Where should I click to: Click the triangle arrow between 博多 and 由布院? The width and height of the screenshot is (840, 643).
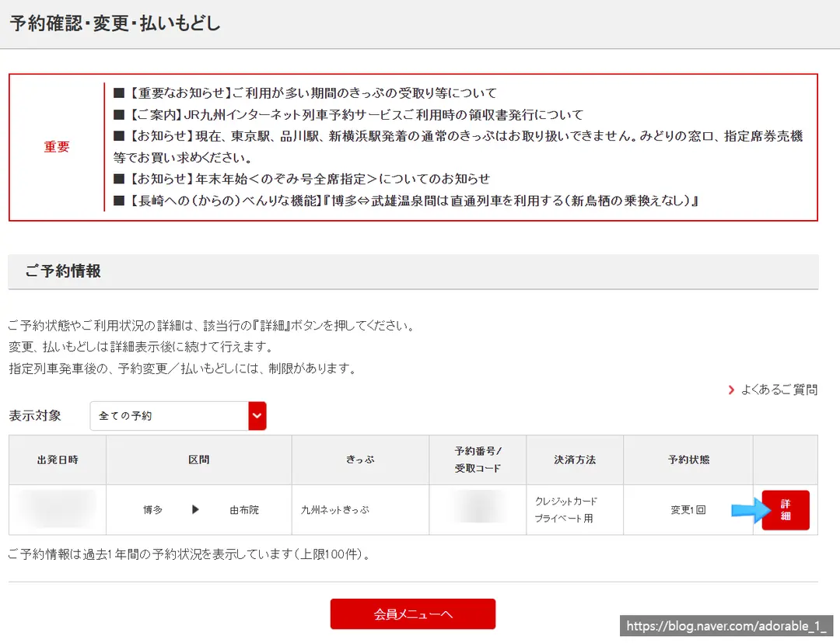(x=195, y=510)
